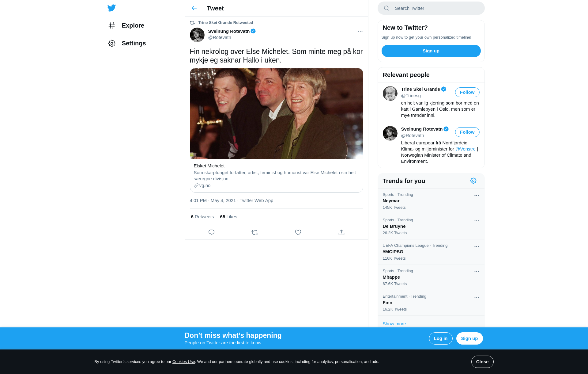Open the Elsket Michelet article image

pos(277,113)
